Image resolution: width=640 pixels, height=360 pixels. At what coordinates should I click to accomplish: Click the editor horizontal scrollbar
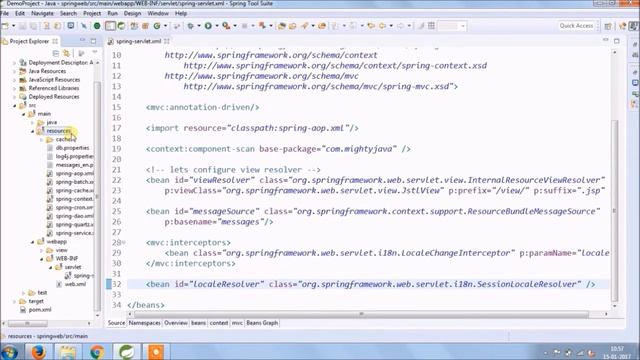pyautogui.click(x=361, y=314)
